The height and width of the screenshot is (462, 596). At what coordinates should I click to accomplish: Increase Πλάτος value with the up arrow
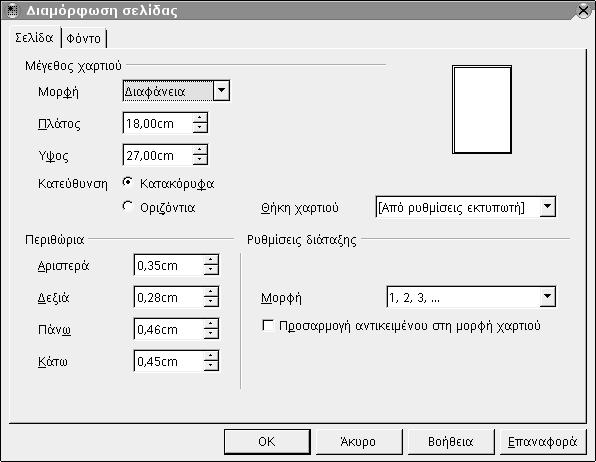tap(200, 118)
